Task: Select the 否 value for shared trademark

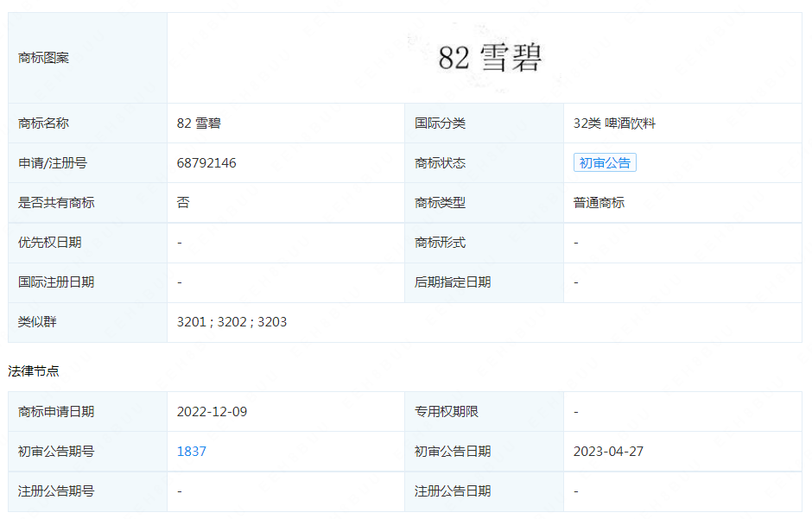Action: coord(183,202)
